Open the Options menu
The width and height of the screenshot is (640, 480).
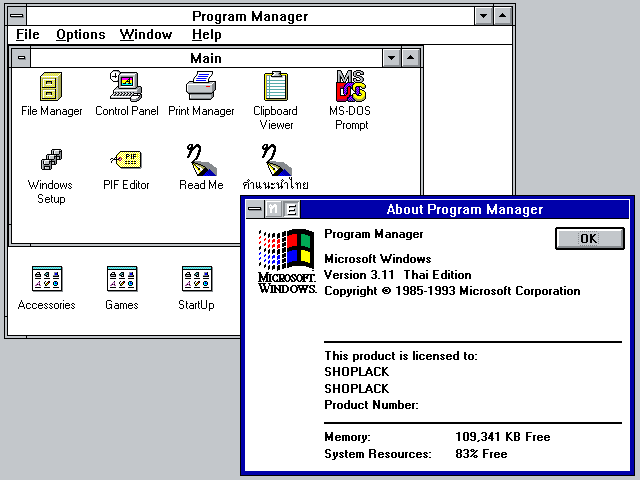coord(80,35)
